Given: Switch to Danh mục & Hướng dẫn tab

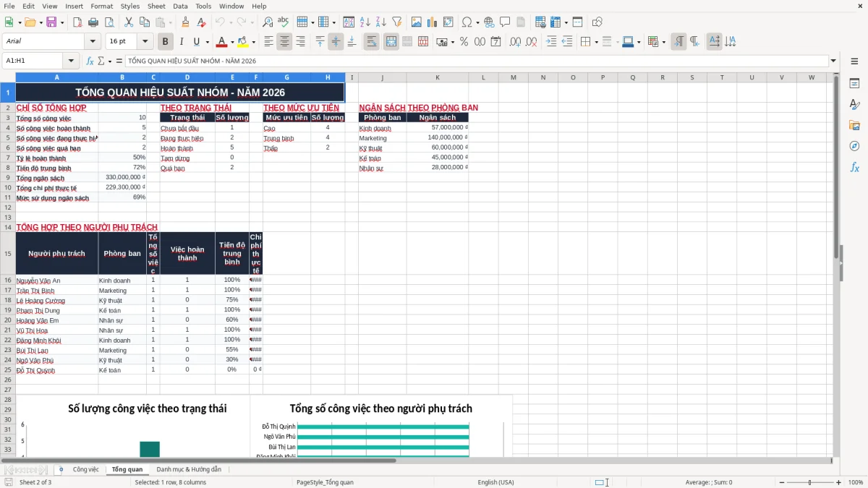Looking at the screenshot, I should coord(189,470).
